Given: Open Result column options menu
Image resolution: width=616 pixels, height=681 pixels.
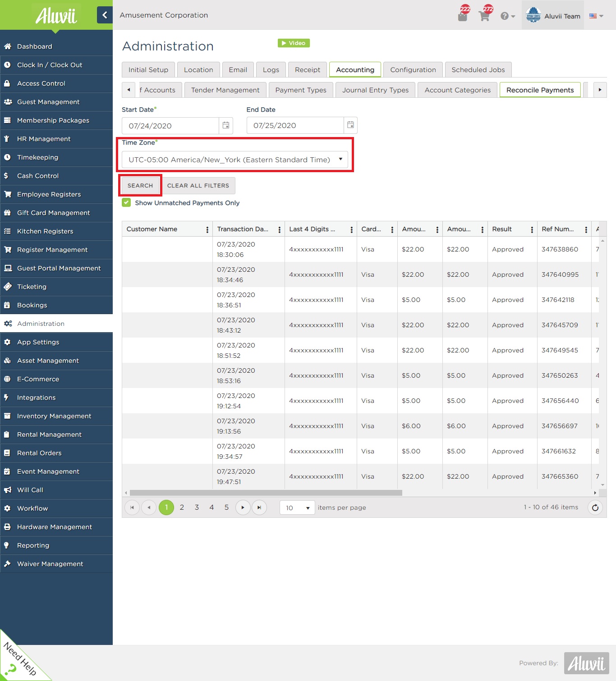Looking at the screenshot, I should point(532,229).
